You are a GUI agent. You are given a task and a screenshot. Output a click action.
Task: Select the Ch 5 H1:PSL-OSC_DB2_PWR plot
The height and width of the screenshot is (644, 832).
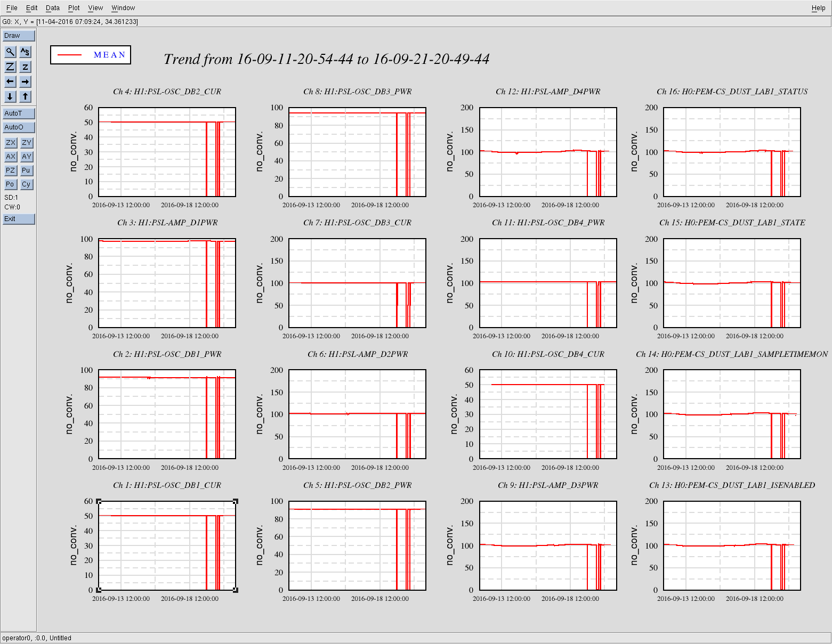coord(357,545)
